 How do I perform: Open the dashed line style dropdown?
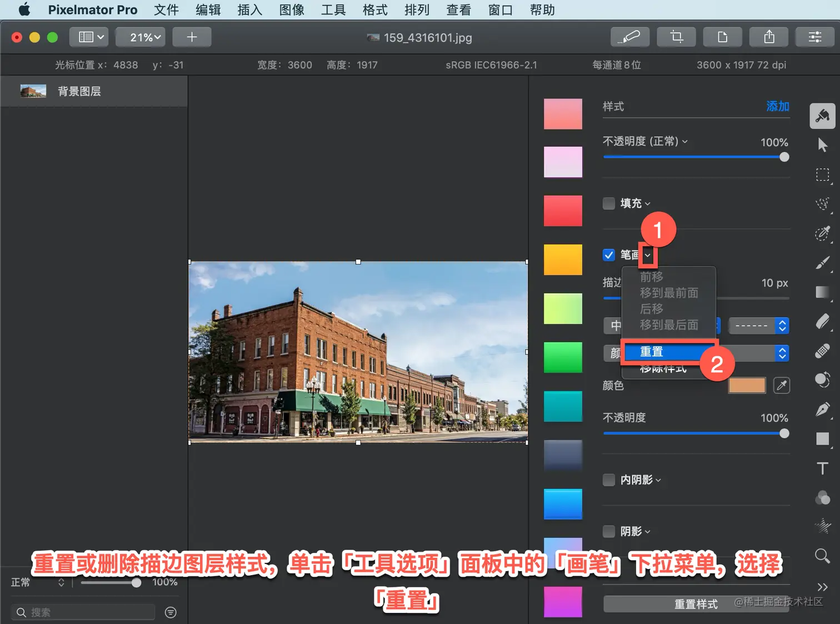point(758,326)
